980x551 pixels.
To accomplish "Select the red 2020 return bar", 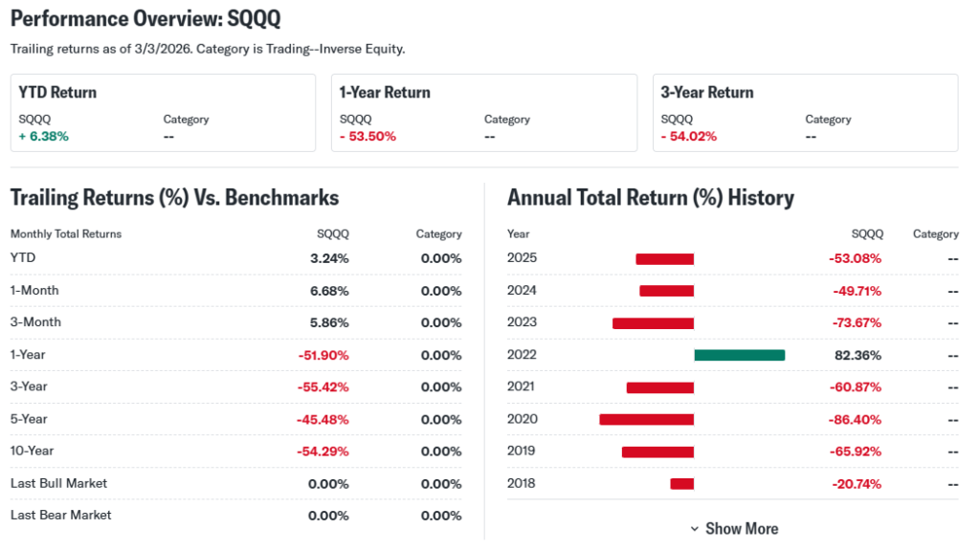I will [646, 419].
